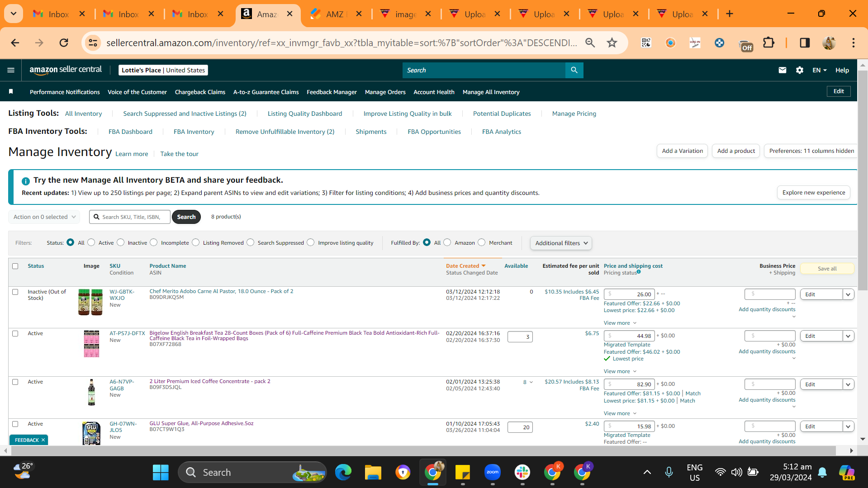The width and height of the screenshot is (868, 488).
Task: Click the zoom magnifier icon in address bar
Action: [590, 43]
